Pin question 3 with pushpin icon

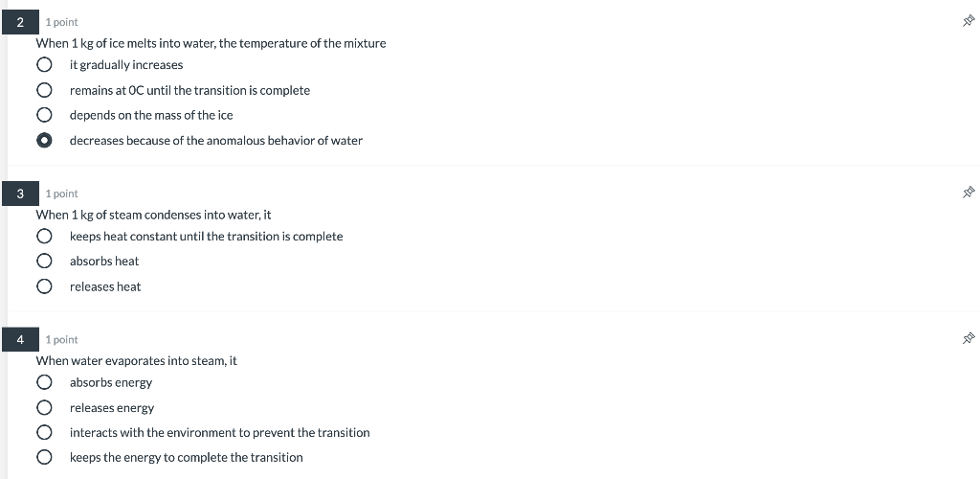pos(969,192)
